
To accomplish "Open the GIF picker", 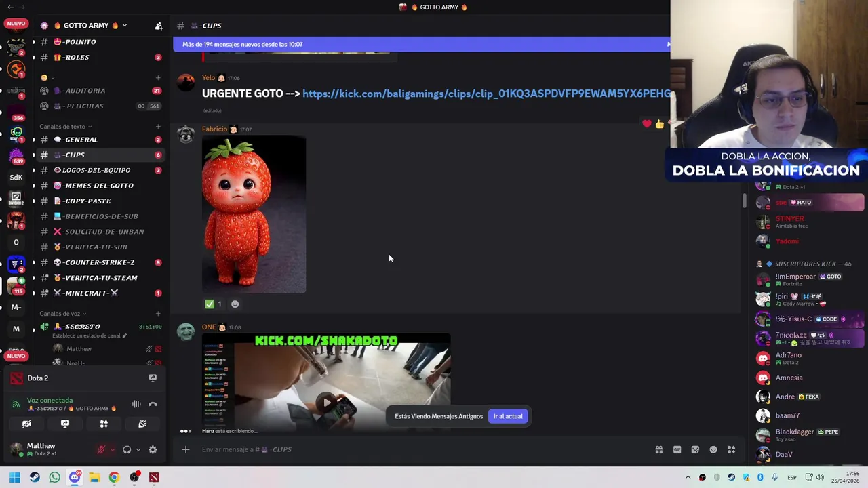I will (677, 449).
